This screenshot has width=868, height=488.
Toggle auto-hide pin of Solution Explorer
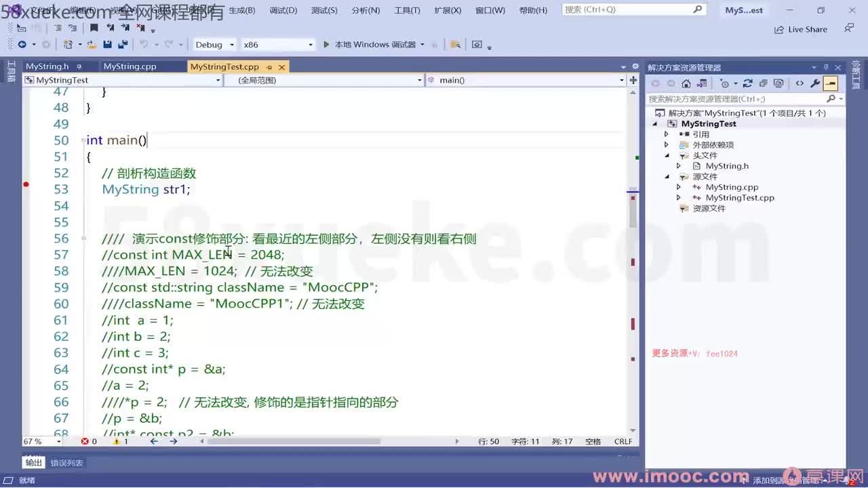(x=826, y=67)
